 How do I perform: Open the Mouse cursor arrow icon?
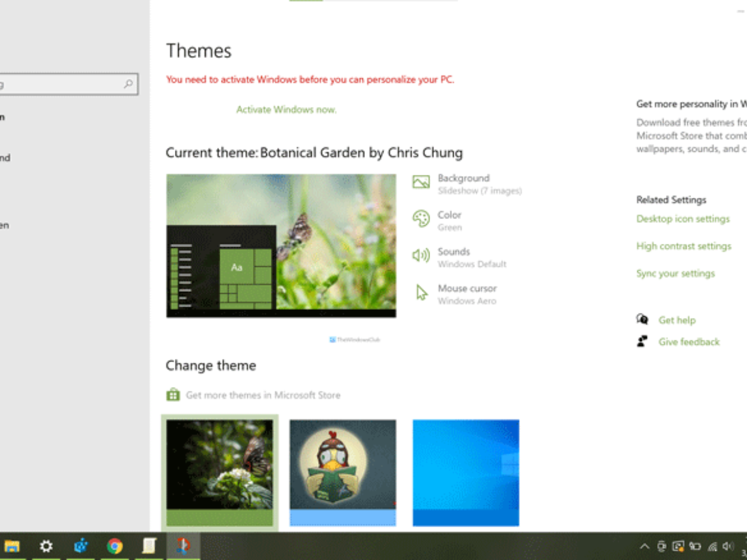[422, 292]
